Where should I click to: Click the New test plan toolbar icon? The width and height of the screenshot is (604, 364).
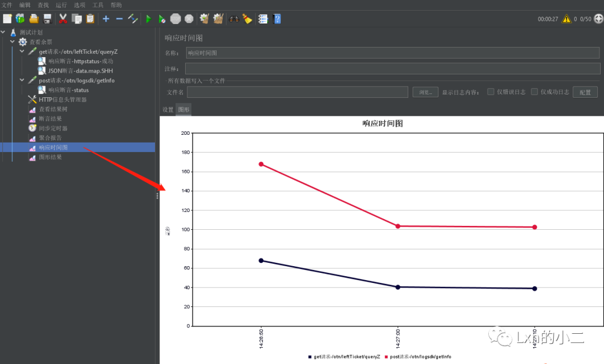[x=7, y=18]
